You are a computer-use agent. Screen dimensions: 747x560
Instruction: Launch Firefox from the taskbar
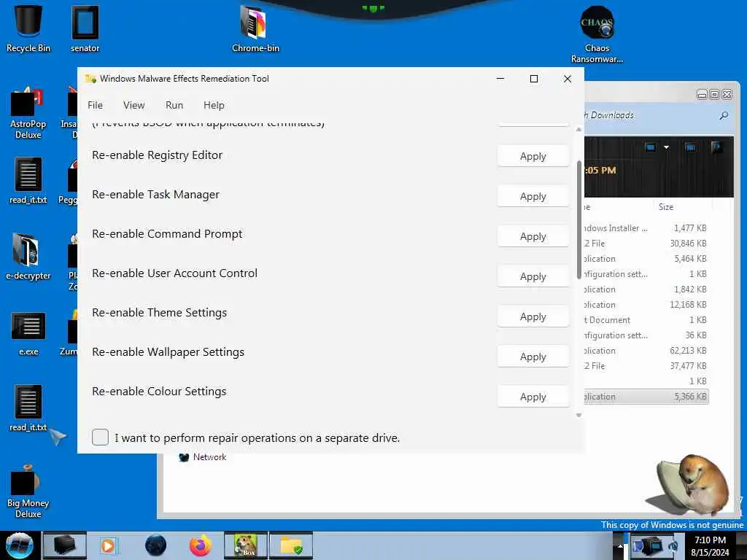pyautogui.click(x=201, y=545)
